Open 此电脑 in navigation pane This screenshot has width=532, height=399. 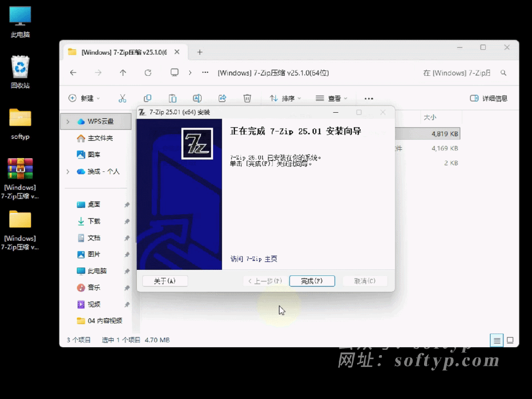pyautogui.click(x=92, y=271)
